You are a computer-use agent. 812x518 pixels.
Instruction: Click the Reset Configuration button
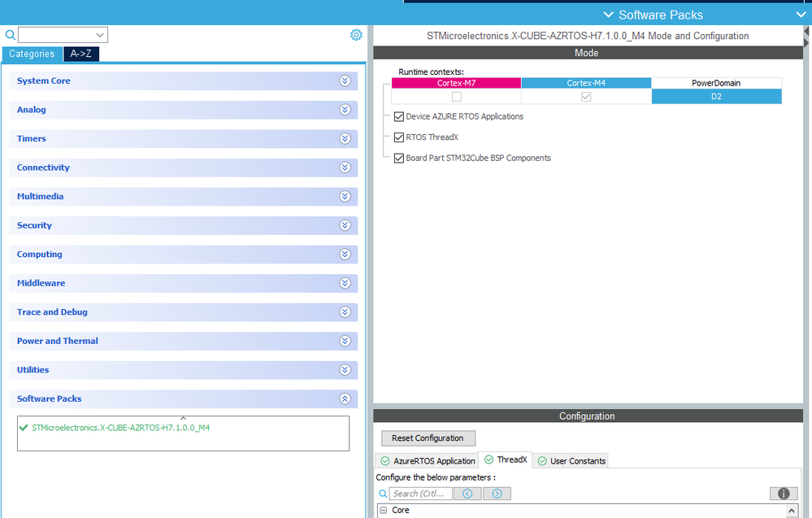tap(428, 438)
